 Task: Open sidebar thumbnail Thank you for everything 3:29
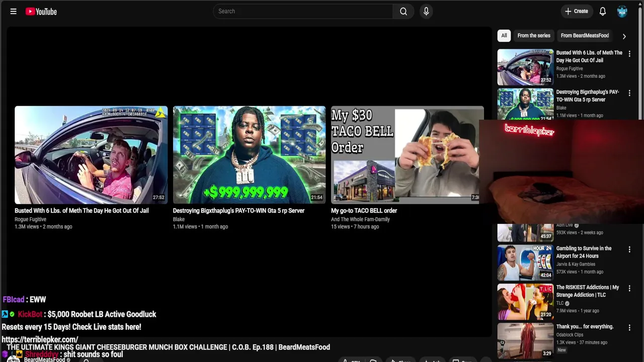[x=525, y=340]
